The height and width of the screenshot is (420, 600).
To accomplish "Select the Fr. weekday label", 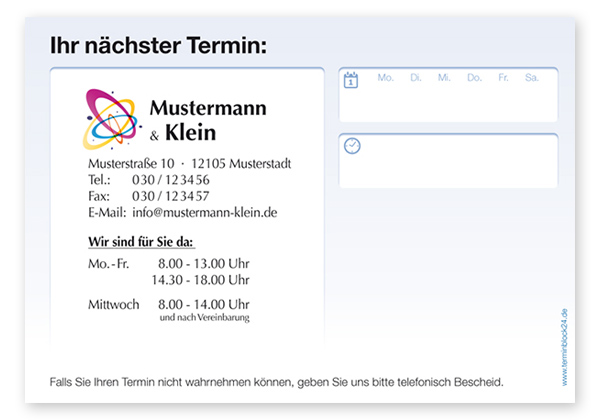I will click(x=503, y=77).
